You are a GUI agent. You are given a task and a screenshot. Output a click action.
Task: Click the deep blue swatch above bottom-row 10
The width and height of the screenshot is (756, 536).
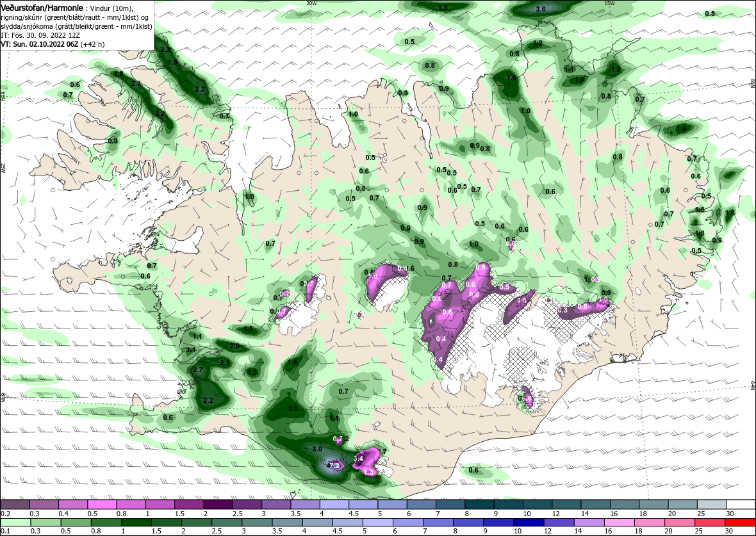point(529,523)
